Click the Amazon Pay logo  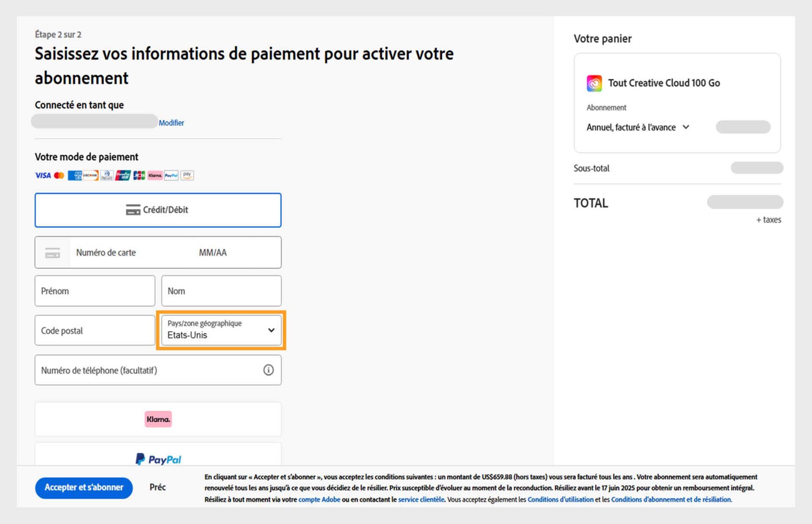pyautogui.click(x=187, y=175)
